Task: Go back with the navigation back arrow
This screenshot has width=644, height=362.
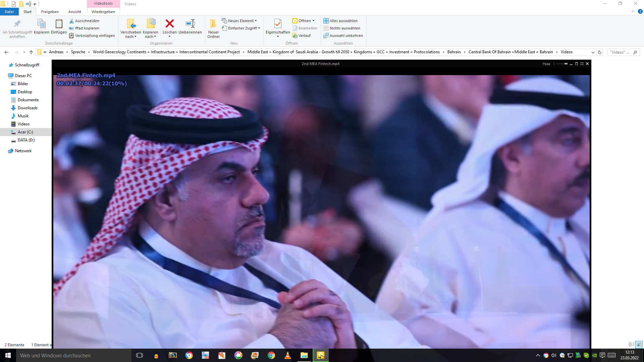Action: click(6, 52)
